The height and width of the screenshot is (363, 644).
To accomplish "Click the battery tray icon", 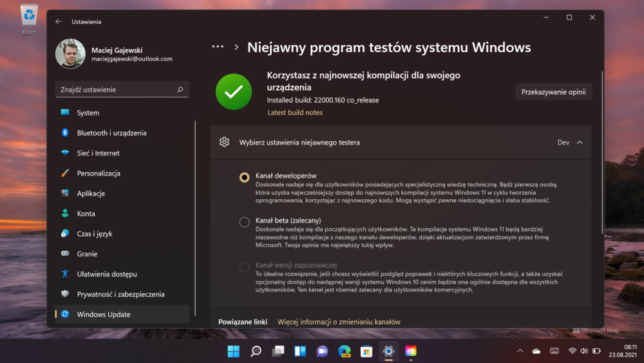I will click(597, 351).
